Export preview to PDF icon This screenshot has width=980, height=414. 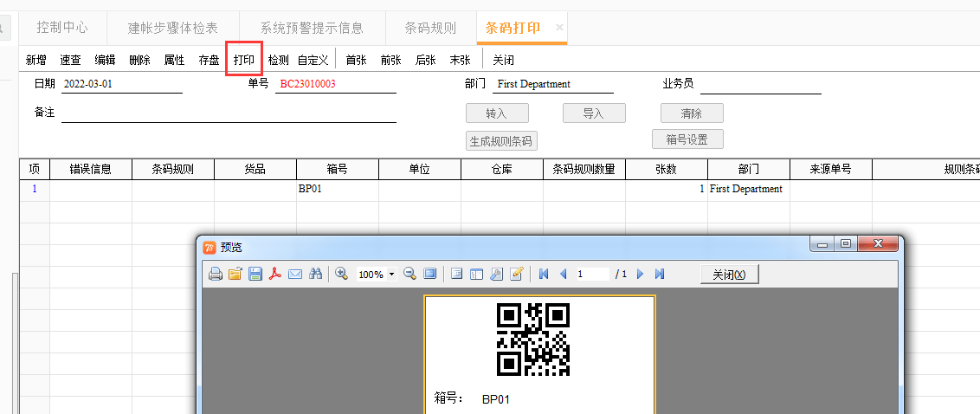[275, 274]
